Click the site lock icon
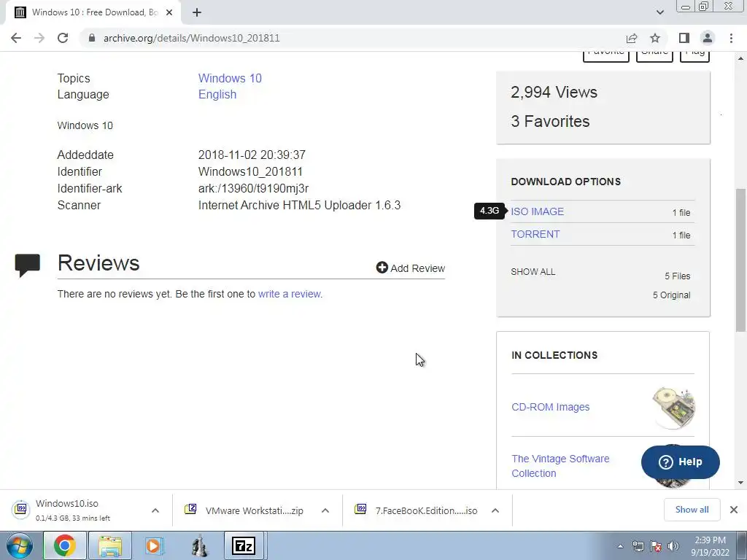 point(92,38)
